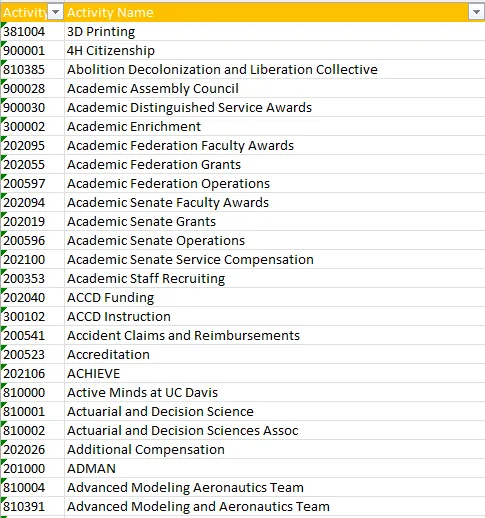Select the 4H Citizenship cell
The width and height of the screenshot is (485, 518).
pyautogui.click(x=275, y=51)
